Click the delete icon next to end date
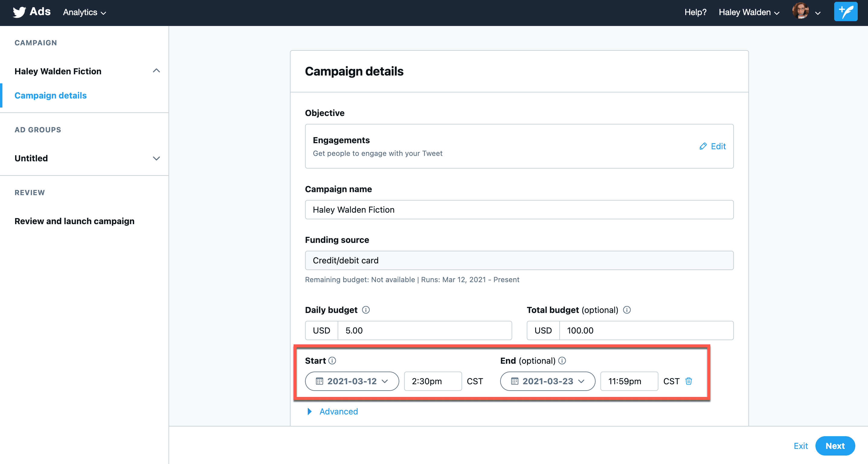 pos(690,381)
